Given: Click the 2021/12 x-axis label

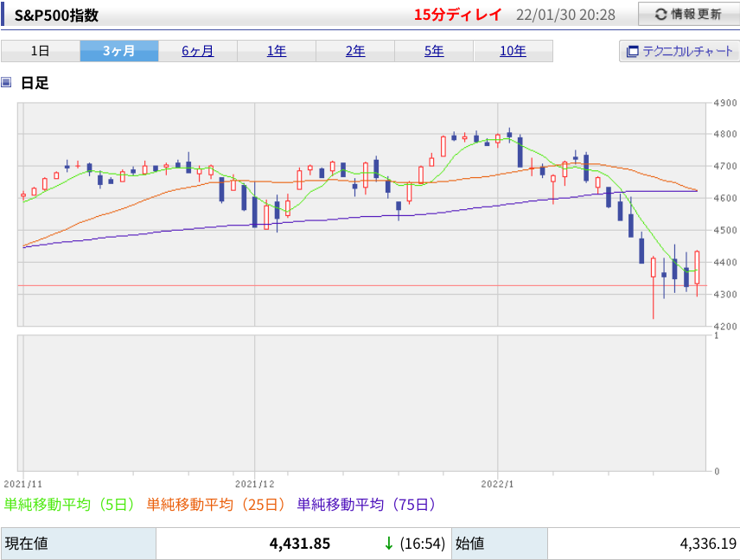Looking at the screenshot, I should [254, 484].
